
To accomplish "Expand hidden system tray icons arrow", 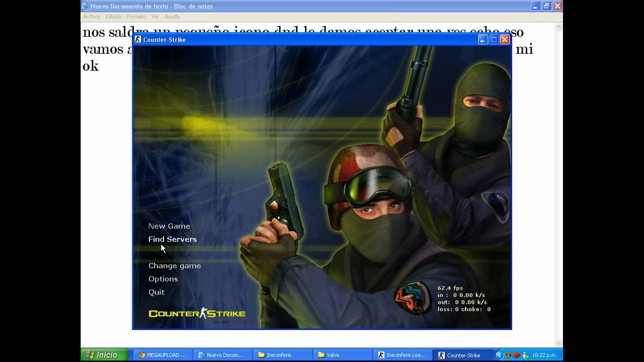I will point(499,355).
